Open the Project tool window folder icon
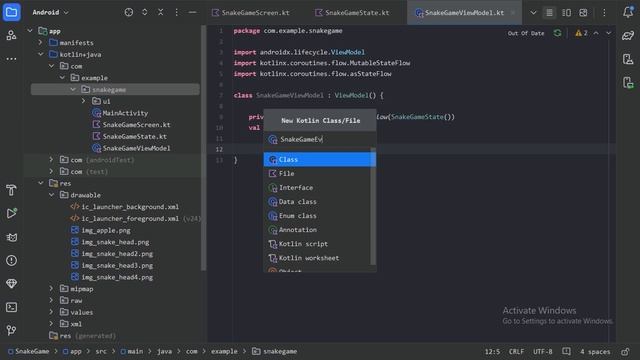The width and height of the screenshot is (640, 360). [x=11, y=12]
